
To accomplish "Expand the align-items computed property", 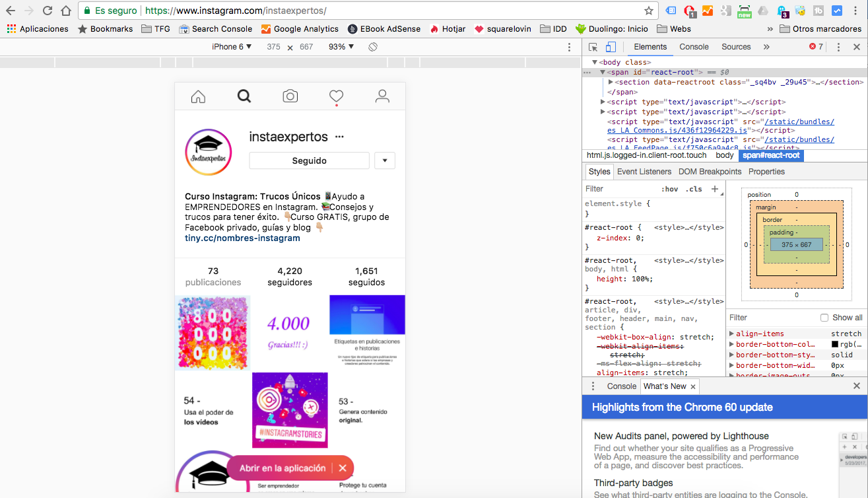I will point(731,334).
